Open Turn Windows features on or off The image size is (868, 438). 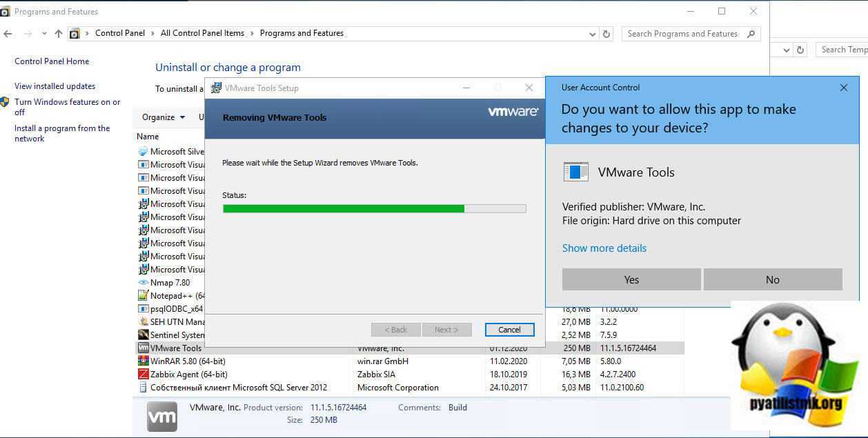point(68,107)
